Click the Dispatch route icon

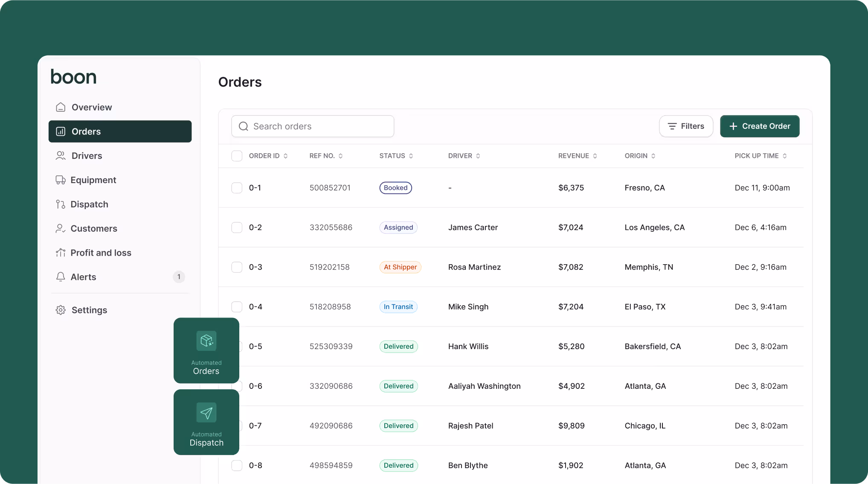(61, 204)
